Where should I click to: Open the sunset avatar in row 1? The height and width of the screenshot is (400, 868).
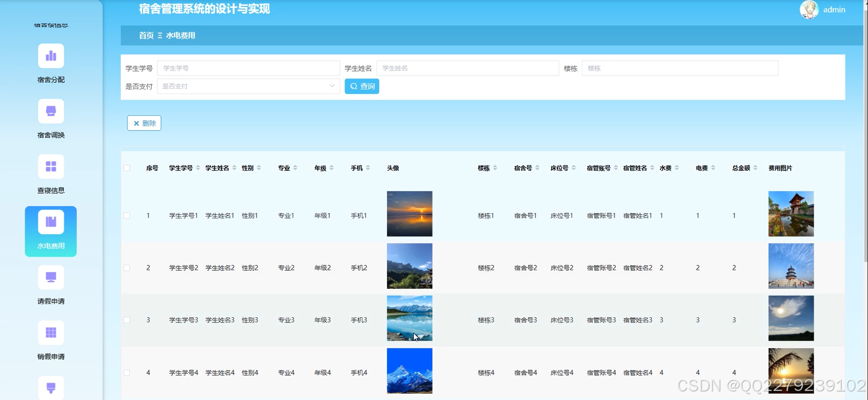[410, 214]
